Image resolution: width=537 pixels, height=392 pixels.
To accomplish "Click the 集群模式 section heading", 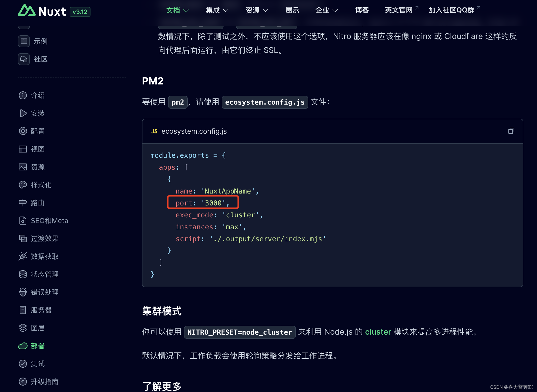I will coord(162,311).
